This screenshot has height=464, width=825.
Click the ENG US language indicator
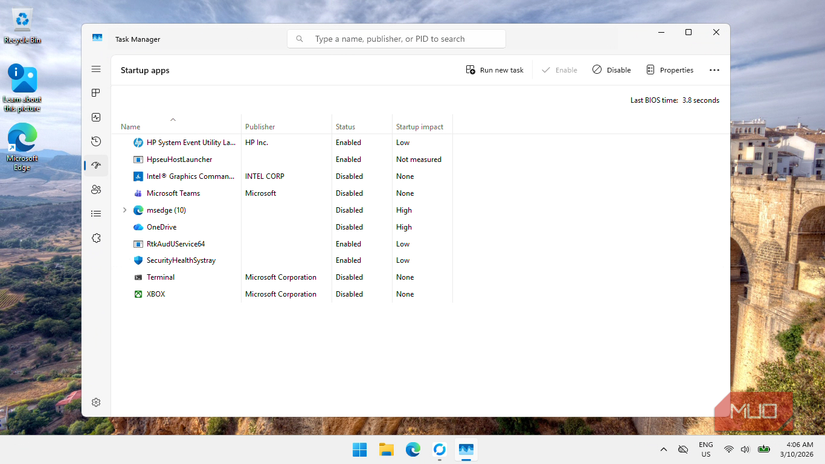[706, 450]
